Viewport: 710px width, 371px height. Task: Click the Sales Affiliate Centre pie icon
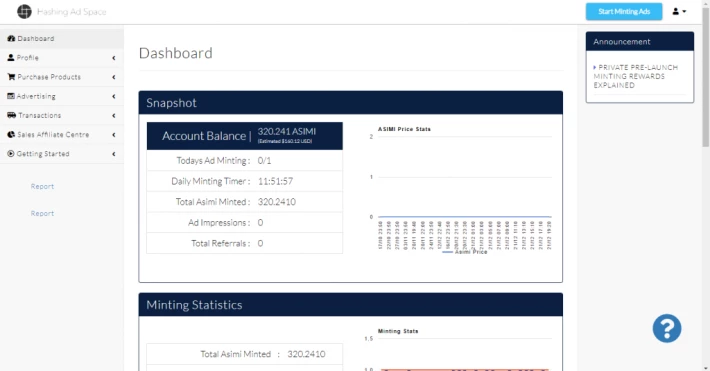11,135
